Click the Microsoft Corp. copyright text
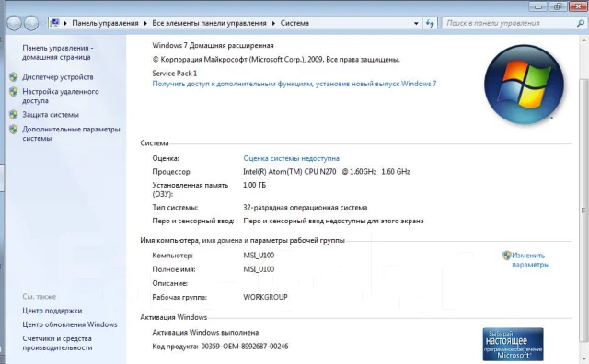The image size is (589, 364). tap(276, 60)
